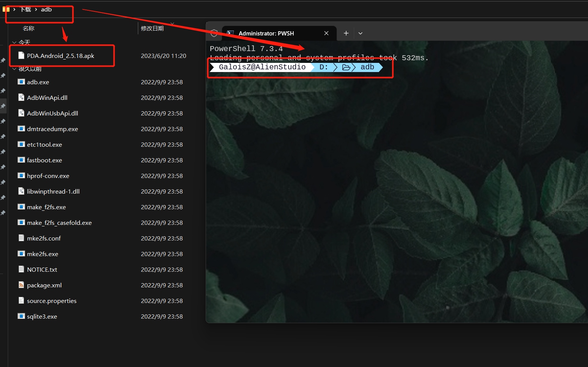Screen dimensions: 588x367
Task: Click the NOTICE.txt file icon
Action: [21, 269]
